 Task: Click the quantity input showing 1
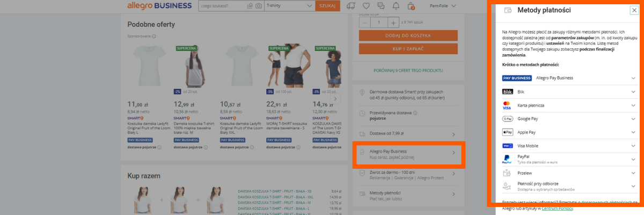(379, 23)
